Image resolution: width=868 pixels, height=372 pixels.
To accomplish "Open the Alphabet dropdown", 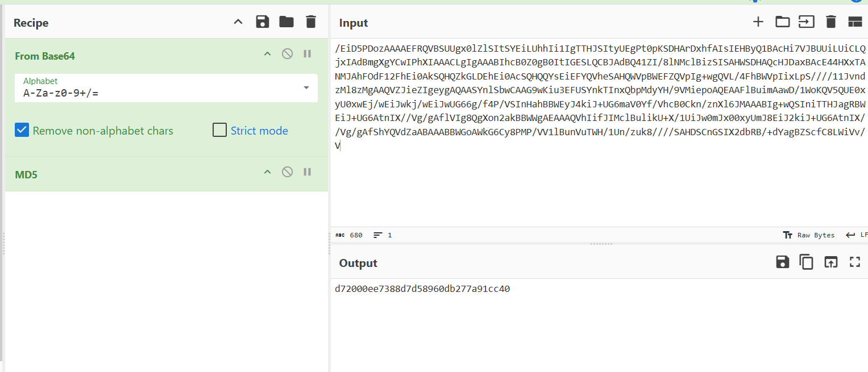I will tap(306, 87).
